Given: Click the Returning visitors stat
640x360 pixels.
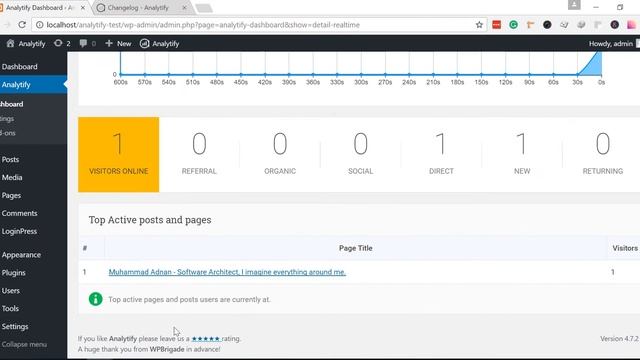Looking at the screenshot, I should click(x=602, y=154).
